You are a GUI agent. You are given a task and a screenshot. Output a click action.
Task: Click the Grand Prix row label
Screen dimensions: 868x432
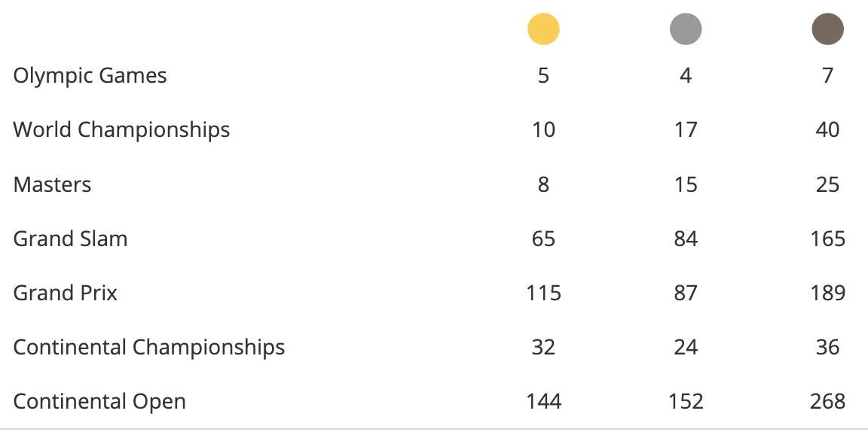point(66,293)
